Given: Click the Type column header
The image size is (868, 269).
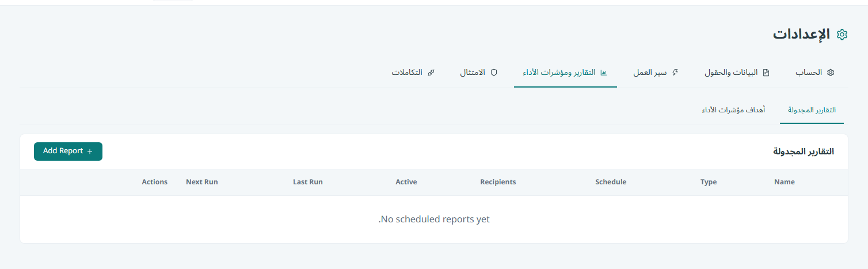Looking at the screenshot, I should pyautogui.click(x=709, y=182).
